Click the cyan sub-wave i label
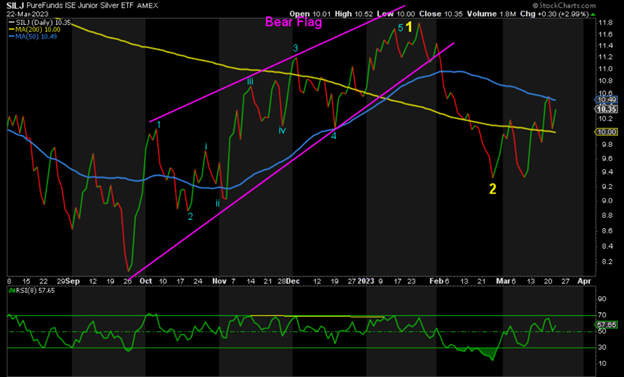 (206, 146)
